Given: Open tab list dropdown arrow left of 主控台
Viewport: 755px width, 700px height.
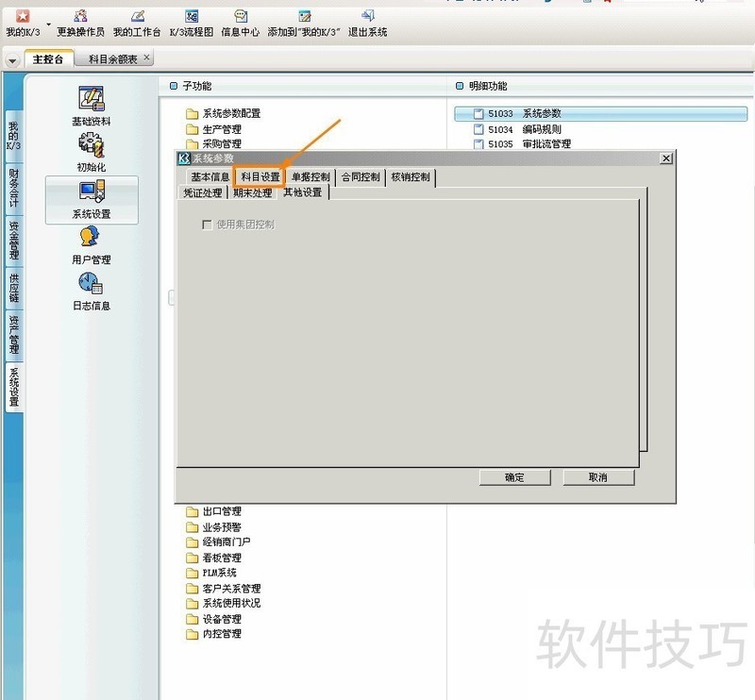Looking at the screenshot, I should [x=12, y=60].
